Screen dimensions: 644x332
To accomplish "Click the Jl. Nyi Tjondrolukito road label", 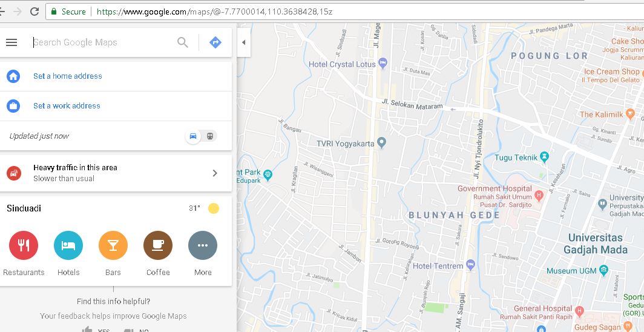I will click(479, 149).
